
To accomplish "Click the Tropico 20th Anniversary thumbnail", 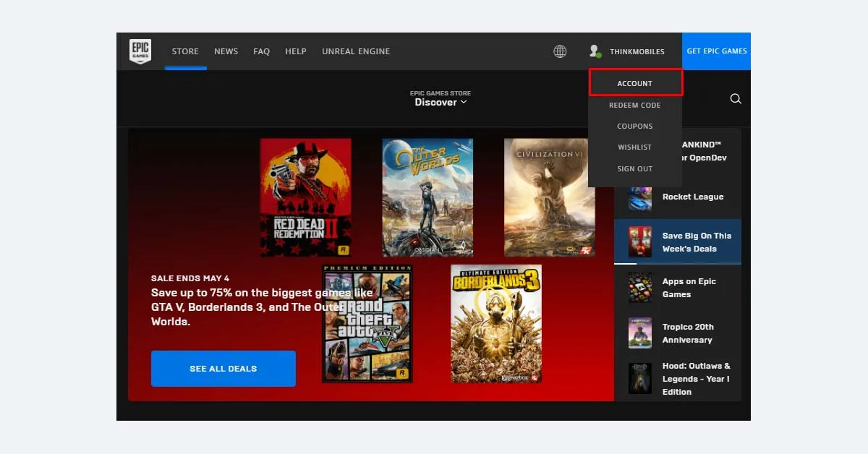I will tap(639, 333).
